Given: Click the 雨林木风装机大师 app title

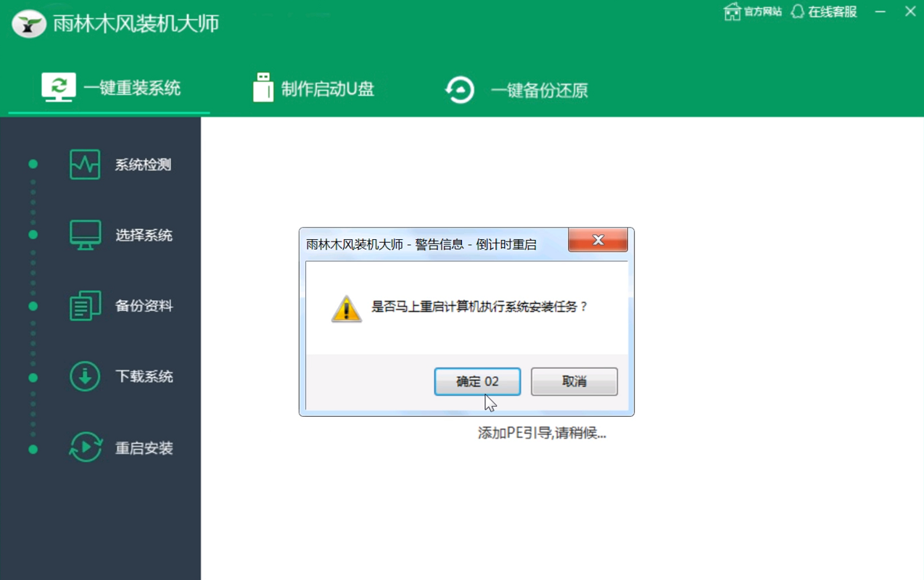Looking at the screenshot, I should (136, 23).
